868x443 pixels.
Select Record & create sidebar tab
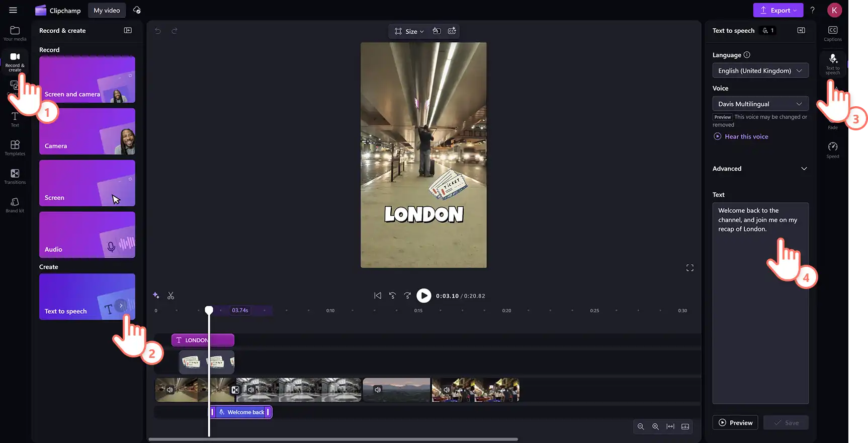[15, 62]
